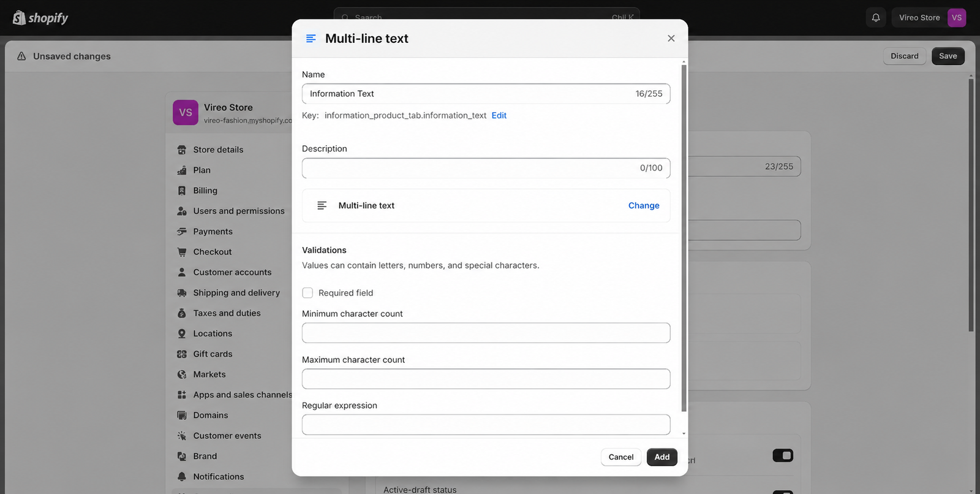
Task: Click the Shopify logo
Action: click(x=40, y=18)
